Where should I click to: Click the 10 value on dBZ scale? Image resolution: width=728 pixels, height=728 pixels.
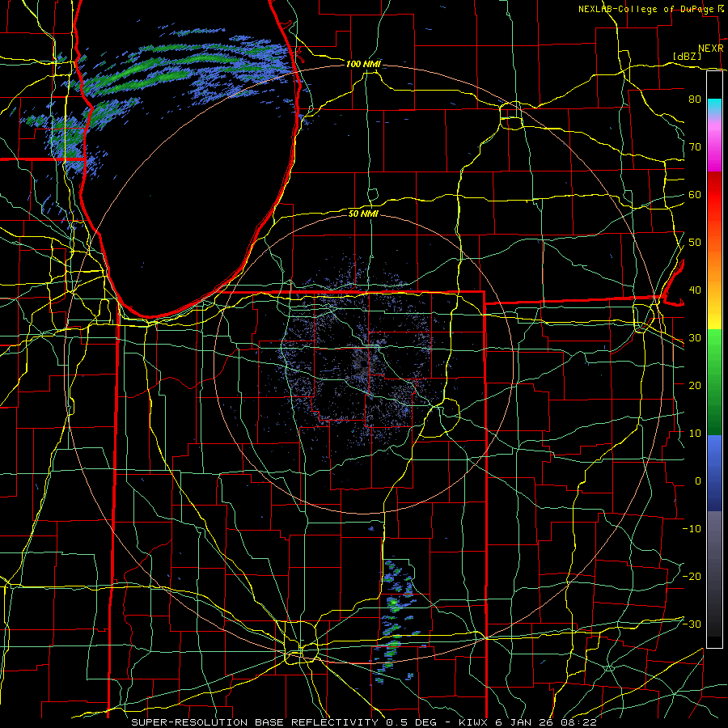[695, 434]
